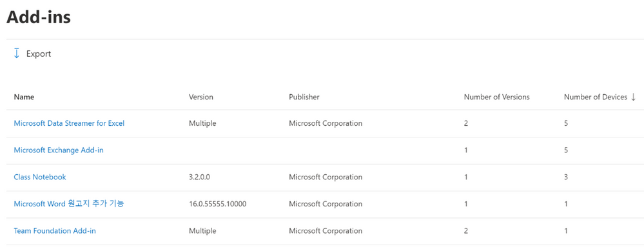Image resolution: width=644 pixels, height=251 pixels.
Task: Click the publisher cell in Class Notebook row
Action: point(326,177)
